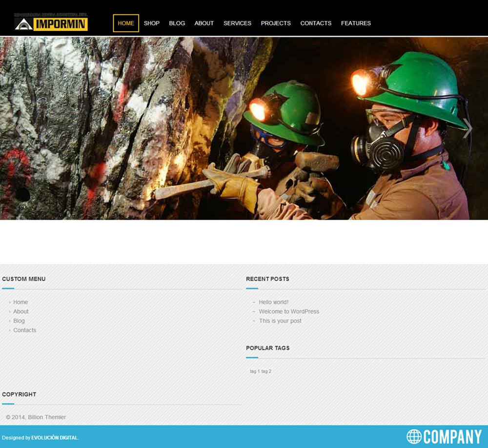Navigate to PROJECTS in the header
Image resolution: width=488 pixels, height=448 pixels.
click(x=276, y=23)
